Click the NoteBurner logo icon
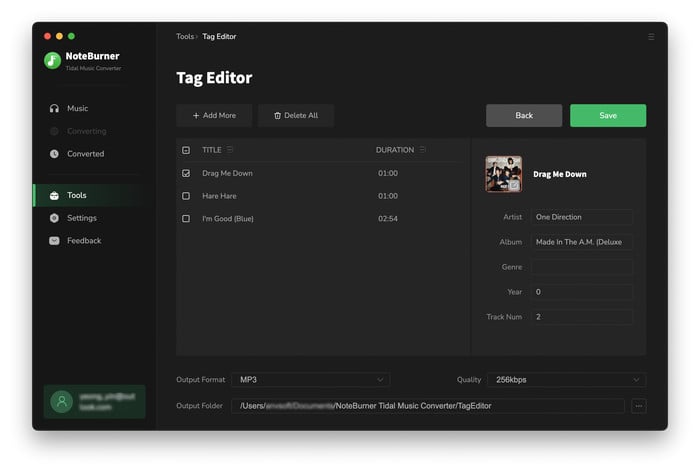Viewport: 700px width, 473px height. pyautogui.click(x=53, y=60)
